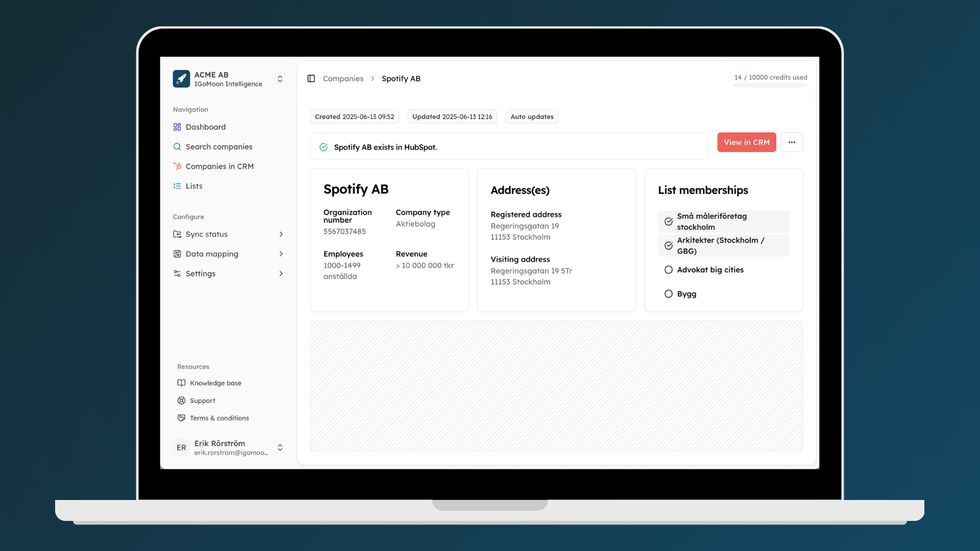This screenshot has width=980, height=551.
Task: Toggle Advokat big cities list membership
Action: [669, 270]
